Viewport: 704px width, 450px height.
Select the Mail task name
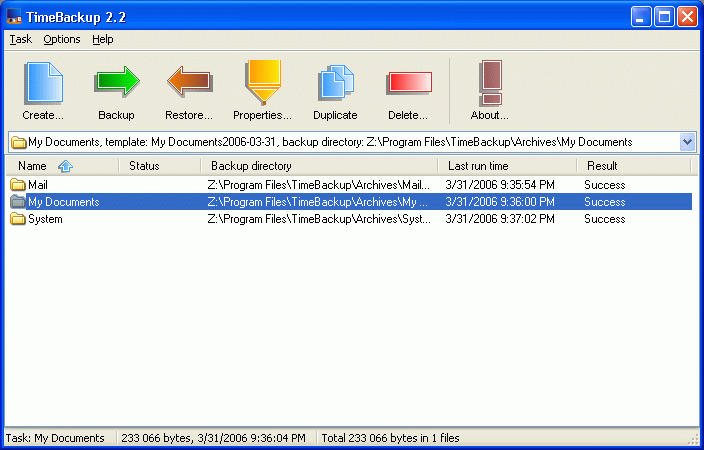pyautogui.click(x=38, y=185)
